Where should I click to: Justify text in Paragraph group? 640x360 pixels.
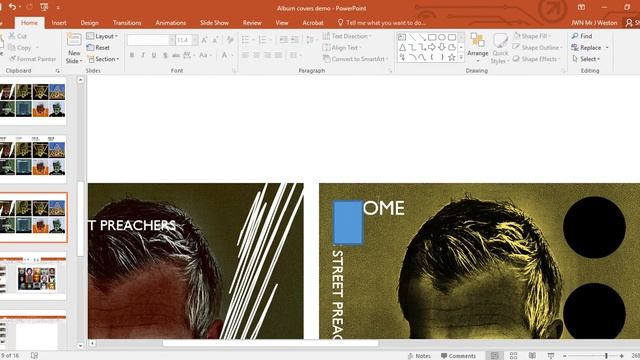tap(278, 55)
